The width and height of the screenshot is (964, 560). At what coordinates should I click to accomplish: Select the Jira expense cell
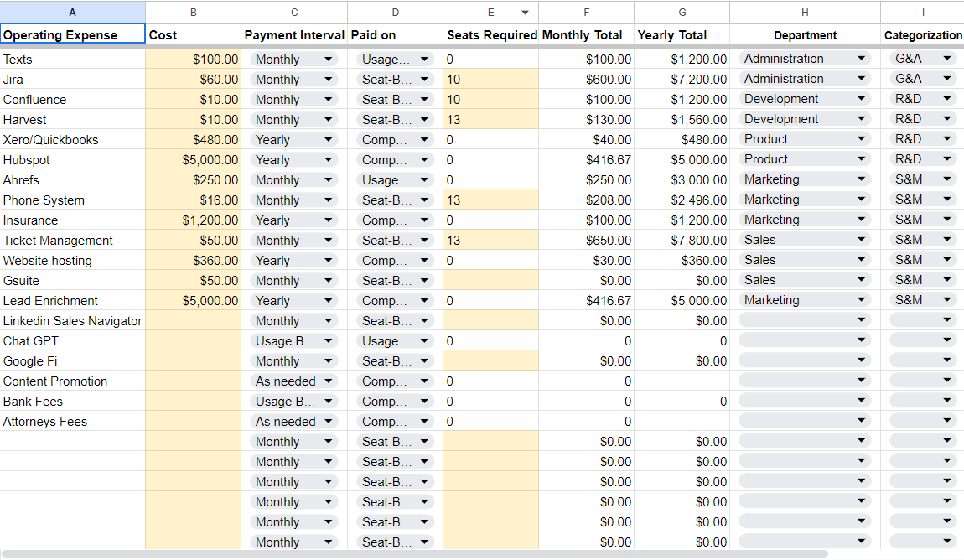pyautogui.click(x=73, y=80)
